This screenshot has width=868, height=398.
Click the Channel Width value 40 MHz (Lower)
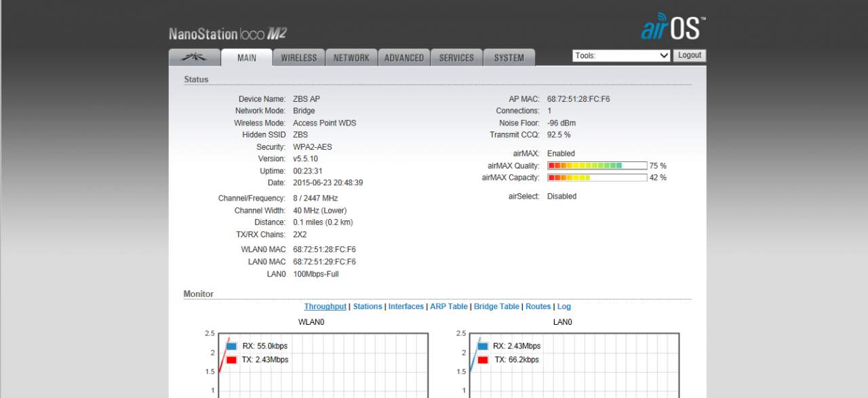(320, 211)
